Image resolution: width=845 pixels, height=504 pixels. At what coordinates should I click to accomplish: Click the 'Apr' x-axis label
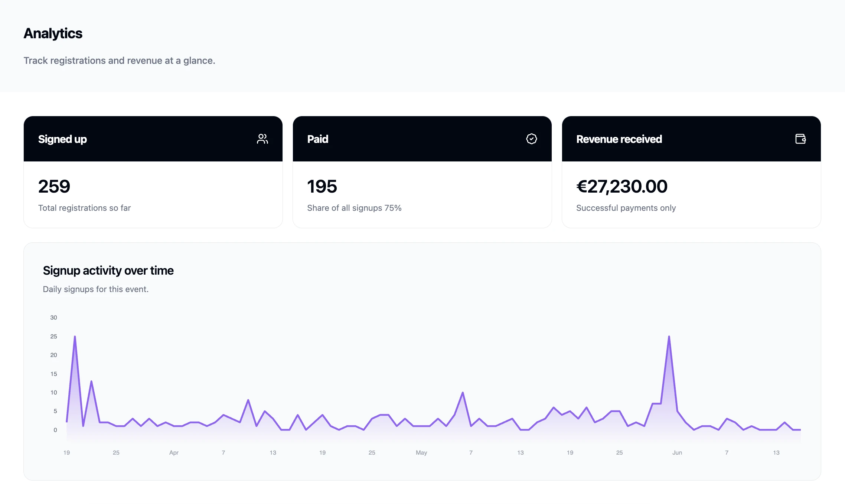(x=174, y=453)
